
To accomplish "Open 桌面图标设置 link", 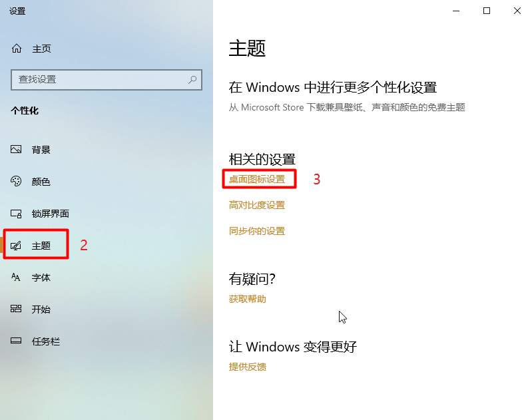I will (257, 179).
